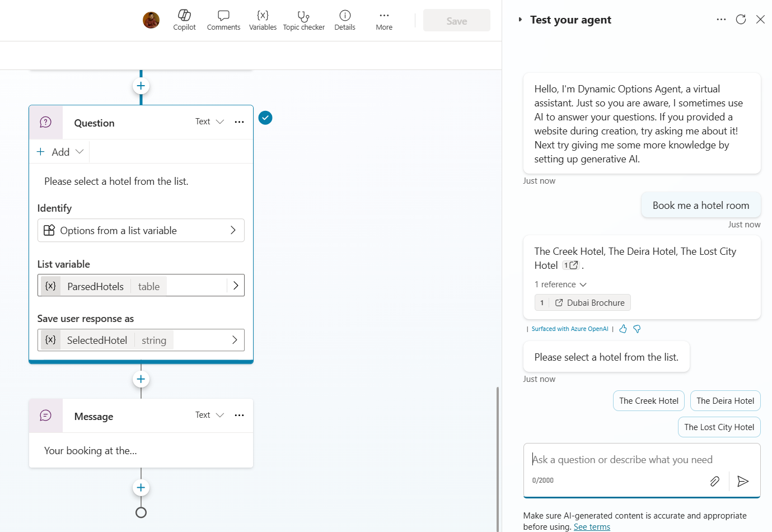Open the Variables panel
The width and height of the screenshot is (772, 532).
point(263,20)
